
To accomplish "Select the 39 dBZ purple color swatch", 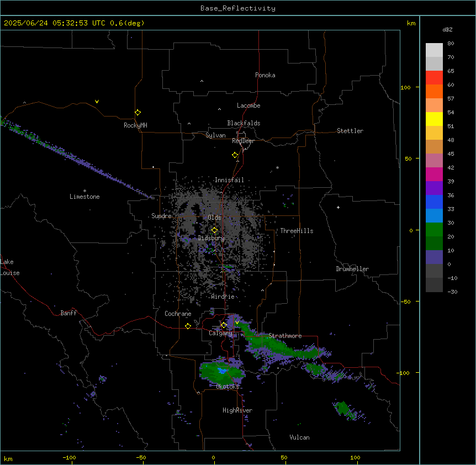I will (x=434, y=188).
